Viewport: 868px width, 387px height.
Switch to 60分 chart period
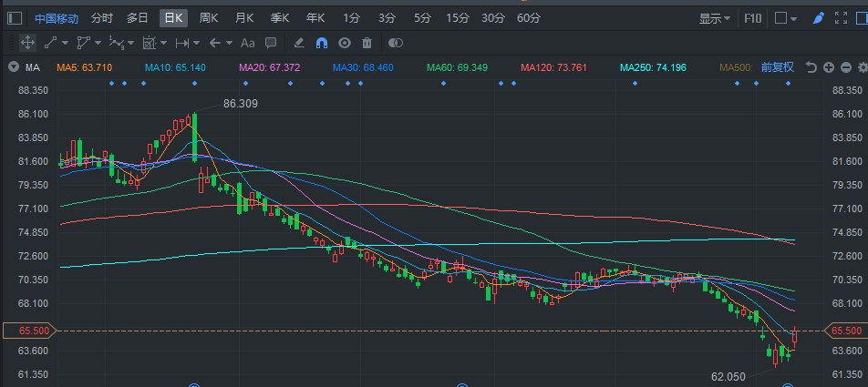click(x=529, y=18)
